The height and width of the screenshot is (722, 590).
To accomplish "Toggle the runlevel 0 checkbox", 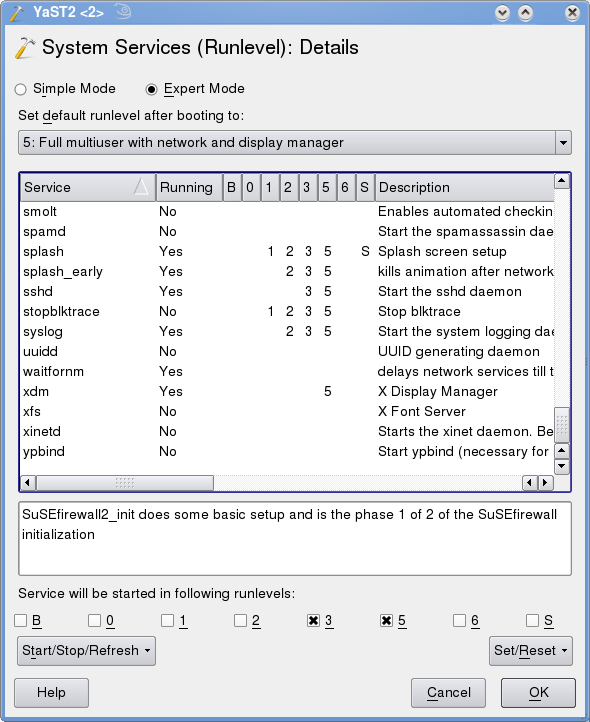I will [x=94, y=621].
